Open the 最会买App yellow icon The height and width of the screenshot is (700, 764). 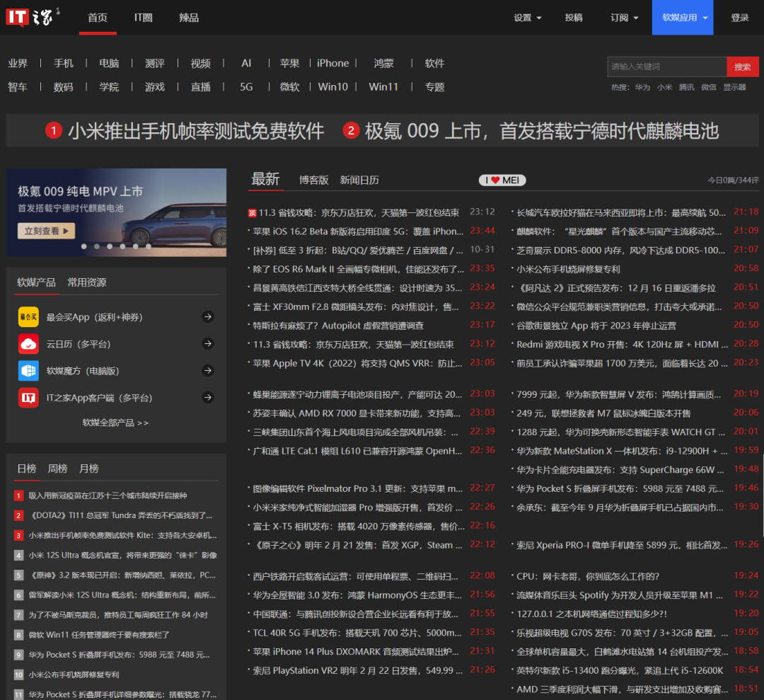tap(28, 317)
